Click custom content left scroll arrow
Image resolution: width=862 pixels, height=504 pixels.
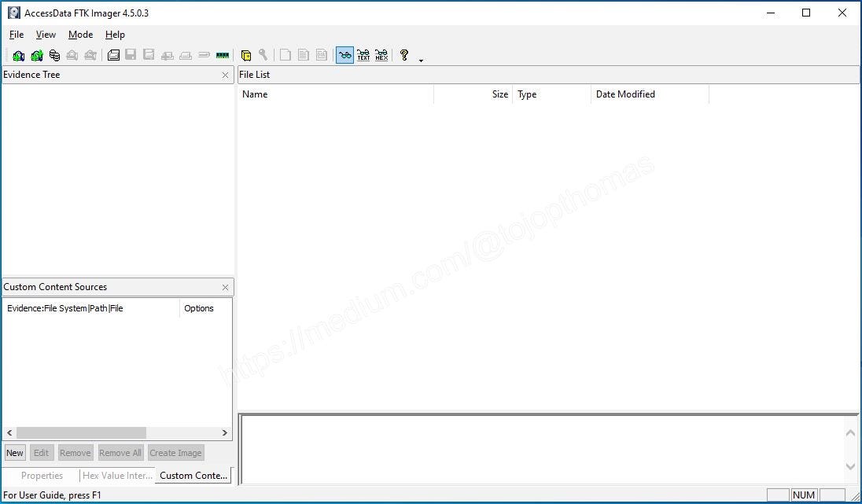tap(9, 433)
